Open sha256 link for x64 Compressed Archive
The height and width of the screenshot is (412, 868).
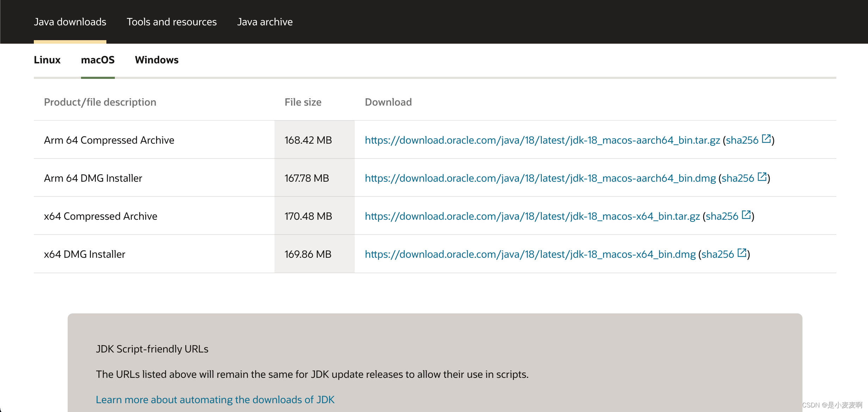[x=722, y=216]
